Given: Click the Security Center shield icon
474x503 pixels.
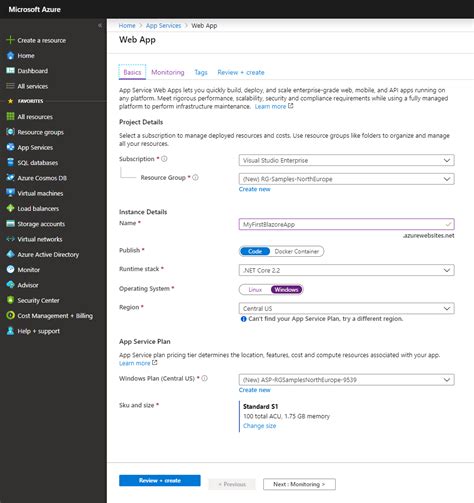Looking at the screenshot, I should click(x=10, y=300).
